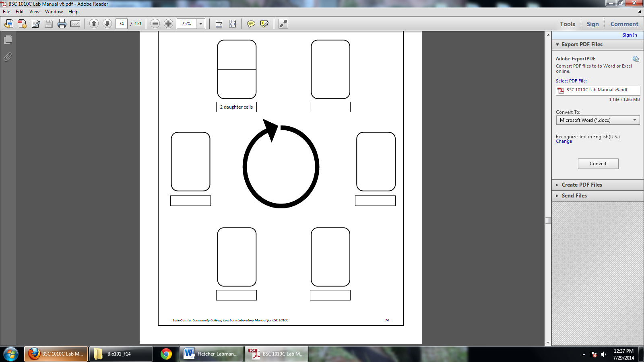Switch to Firefox BSC 1010C taskbar item
Viewport: 644px width, 362px height.
click(56, 354)
